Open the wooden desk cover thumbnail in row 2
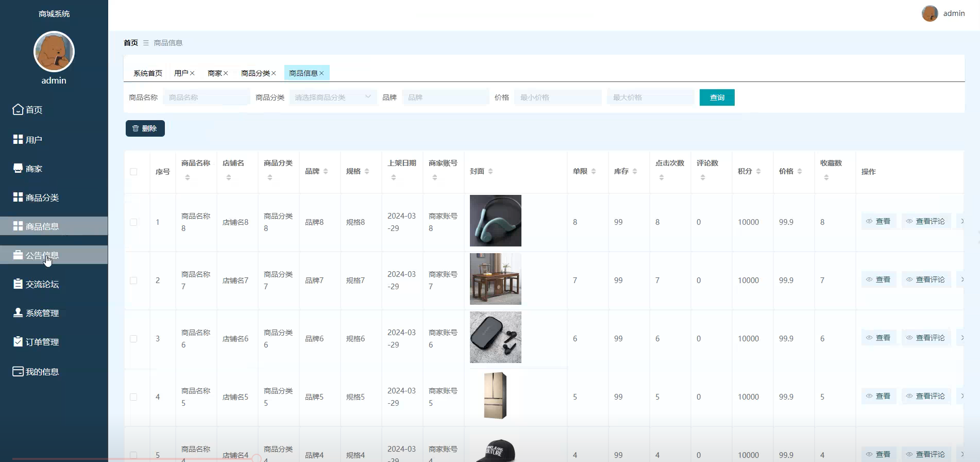 496,279
